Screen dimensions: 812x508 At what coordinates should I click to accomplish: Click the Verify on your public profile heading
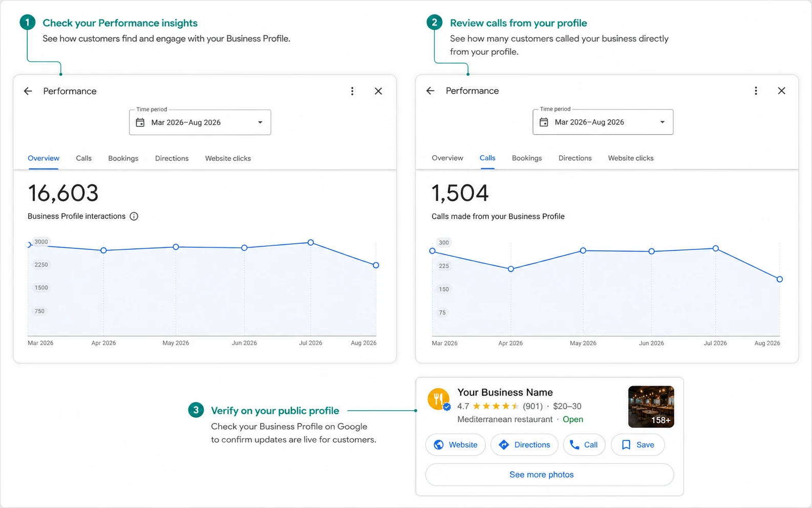point(275,411)
